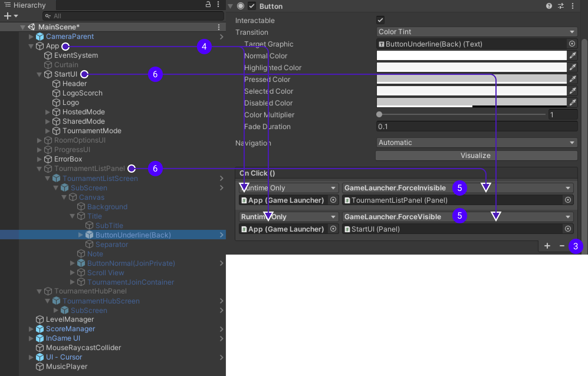
Task: Click the Add component button (+)
Action: tap(548, 245)
